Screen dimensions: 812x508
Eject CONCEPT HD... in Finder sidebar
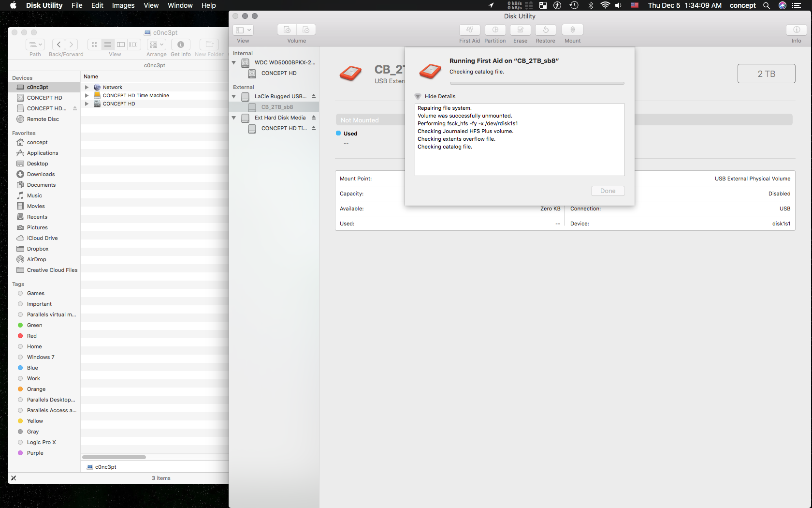(x=75, y=108)
